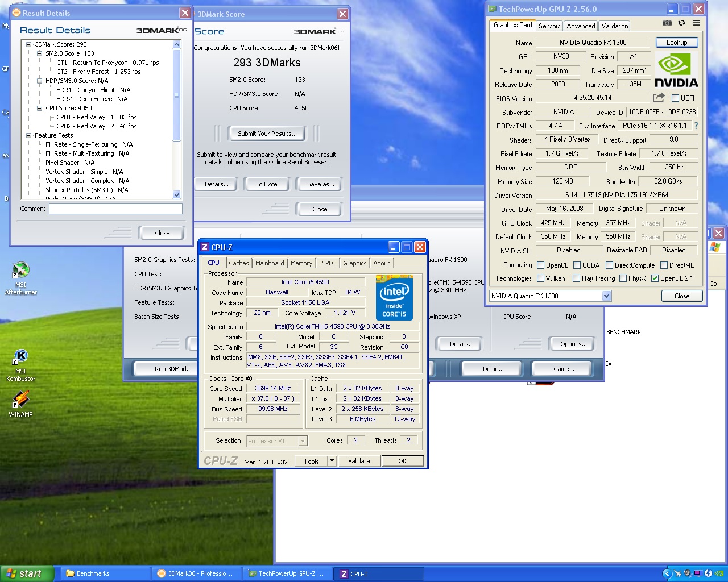The width and height of the screenshot is (728, 582).
Task: Switch to the Caches tab in CPU-Z
Action: click(x=238, y=263)
